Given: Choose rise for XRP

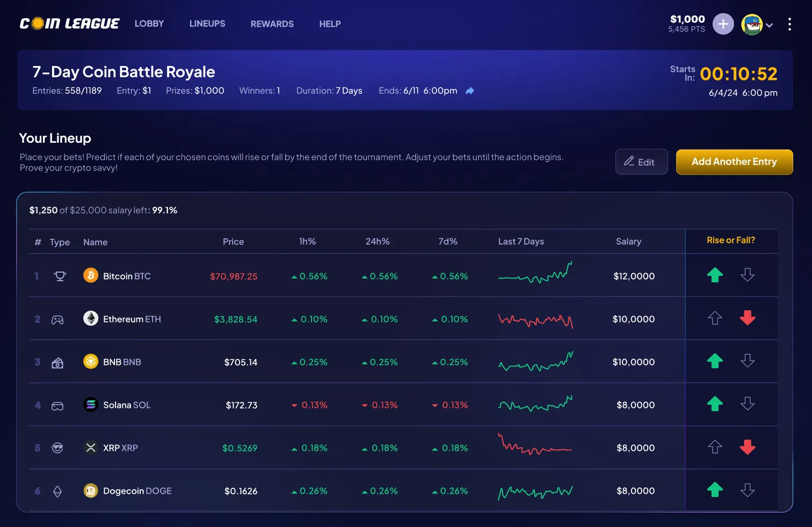Looking at the screenshot, I should click(715, 447).
